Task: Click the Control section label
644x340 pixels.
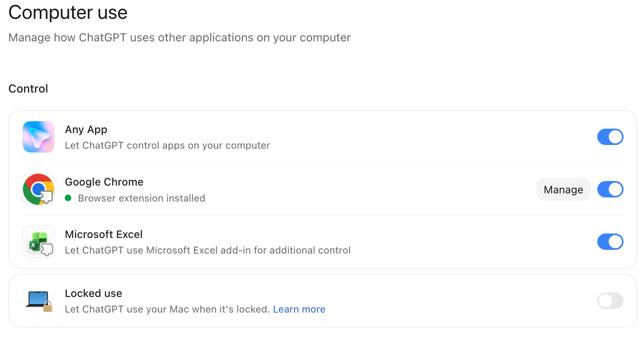Action: 28,89
